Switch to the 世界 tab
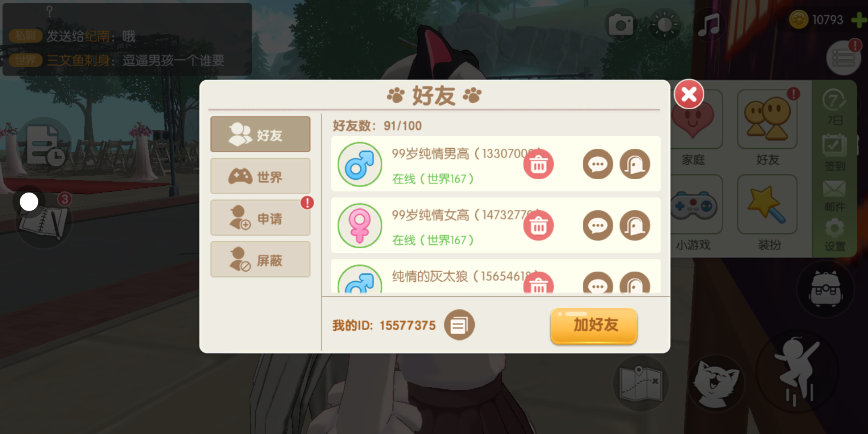 pyautogui.click(x=260, y=176)
